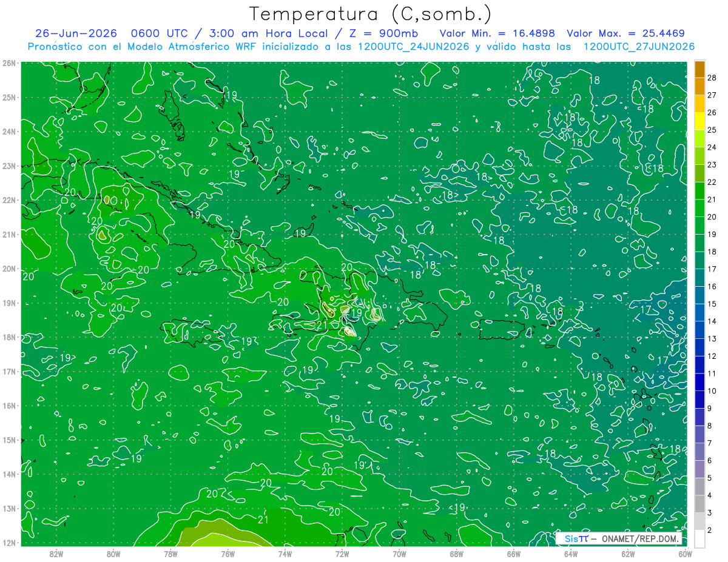This screenshot has width=728, height=562.
Task: Click the 82W longitude axis label
Action: coord(56,554)
